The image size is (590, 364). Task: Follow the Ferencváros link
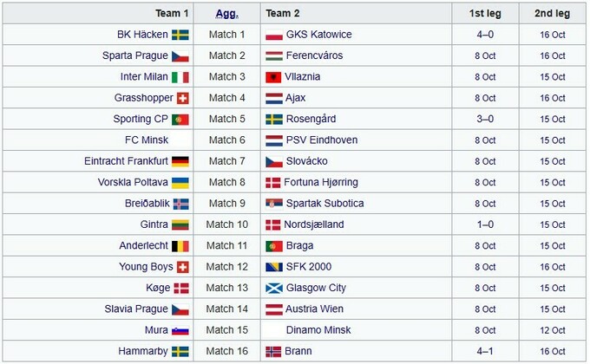click(314, 55)
